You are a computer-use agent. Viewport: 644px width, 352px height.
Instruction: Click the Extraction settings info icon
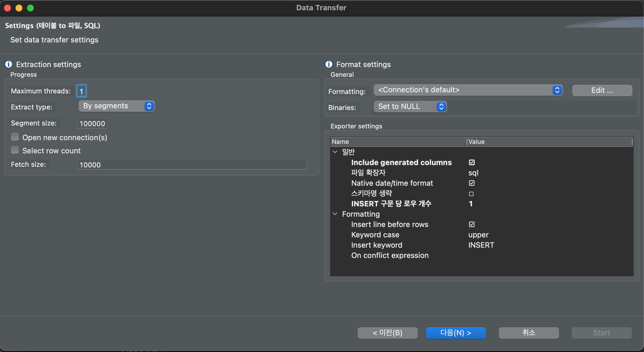coord(9,64)
